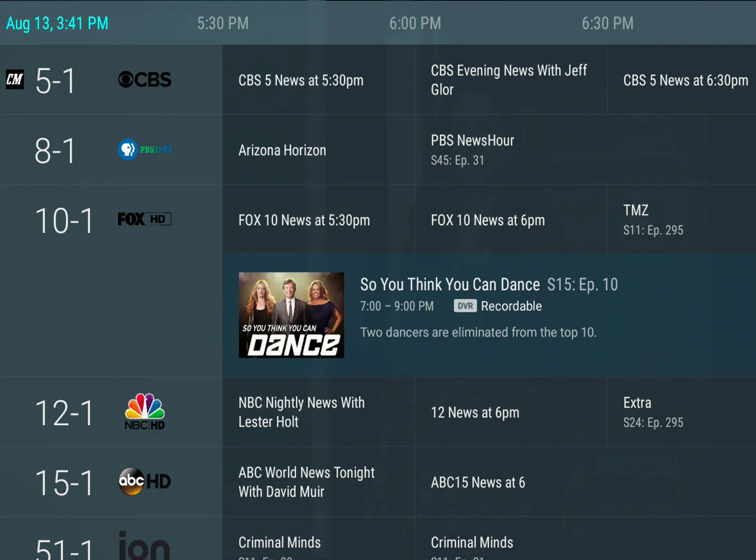Click the Two dancers are eliminated description
Viewport: 756px width, 560px height.
point(478,332)
